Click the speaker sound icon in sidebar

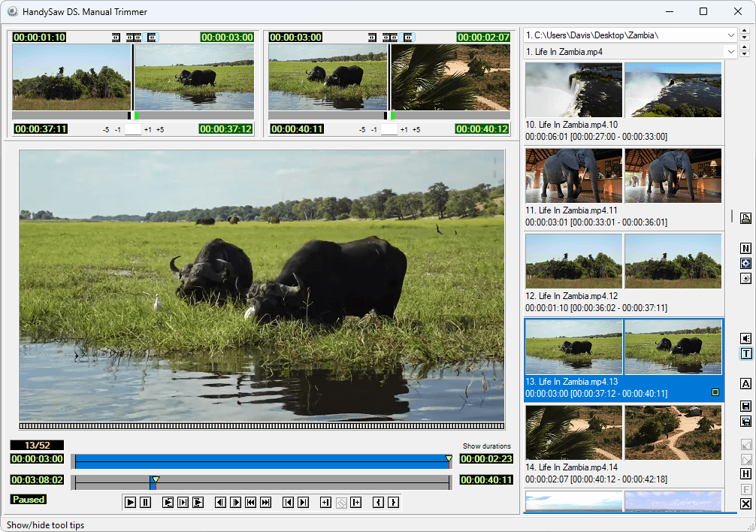pyautogui.click(x=745, y=338)
